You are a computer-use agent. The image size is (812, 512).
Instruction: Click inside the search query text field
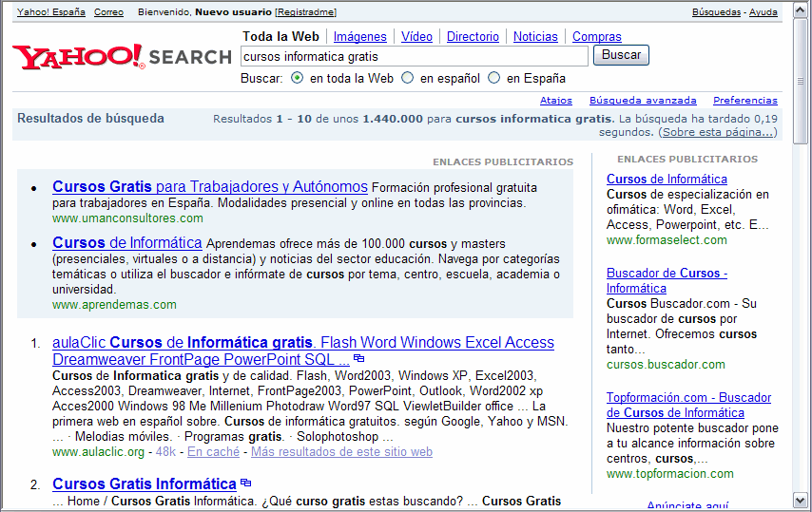tap(415, 56)
